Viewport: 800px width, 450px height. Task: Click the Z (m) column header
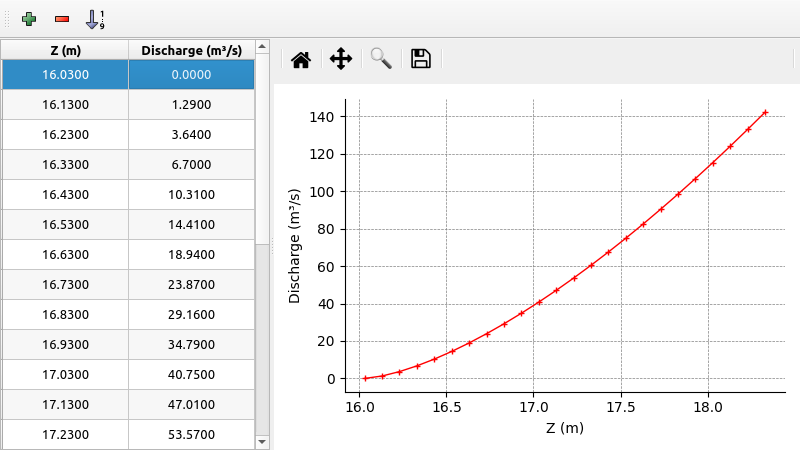pos(65,50)
